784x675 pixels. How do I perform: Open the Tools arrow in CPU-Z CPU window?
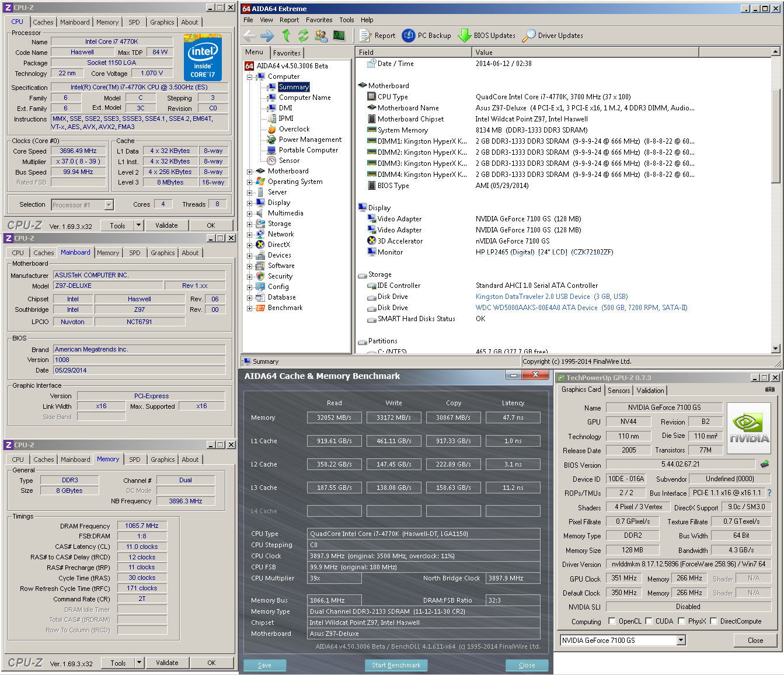[x=138, y=225]
